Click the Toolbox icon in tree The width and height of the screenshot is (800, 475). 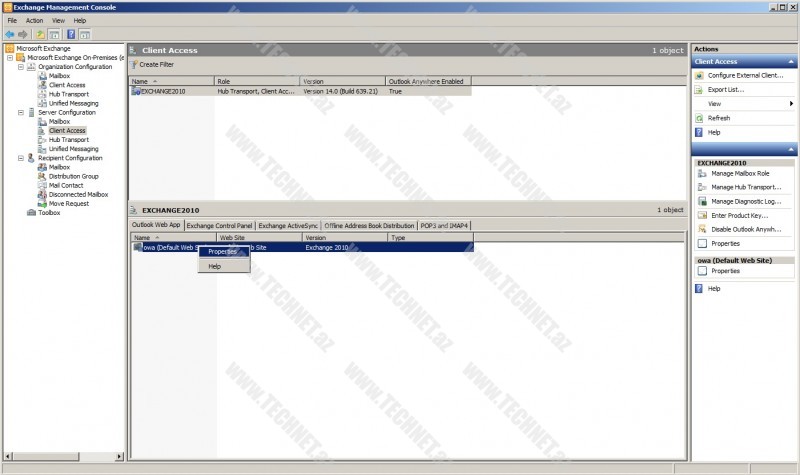tap(31, 213)
